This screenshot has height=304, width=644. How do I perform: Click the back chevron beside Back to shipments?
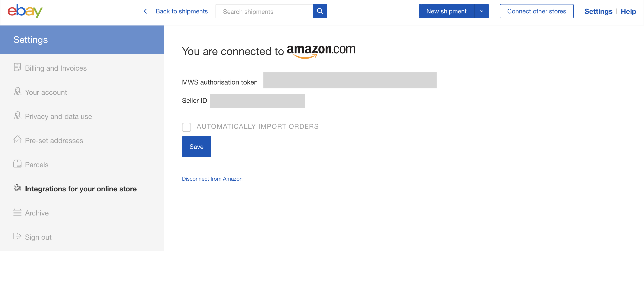145,11
